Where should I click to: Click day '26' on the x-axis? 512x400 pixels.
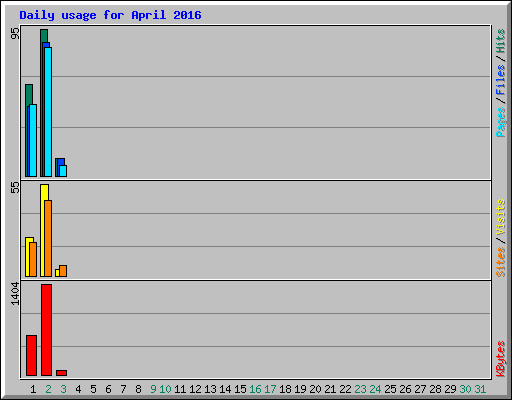[405, 389]
